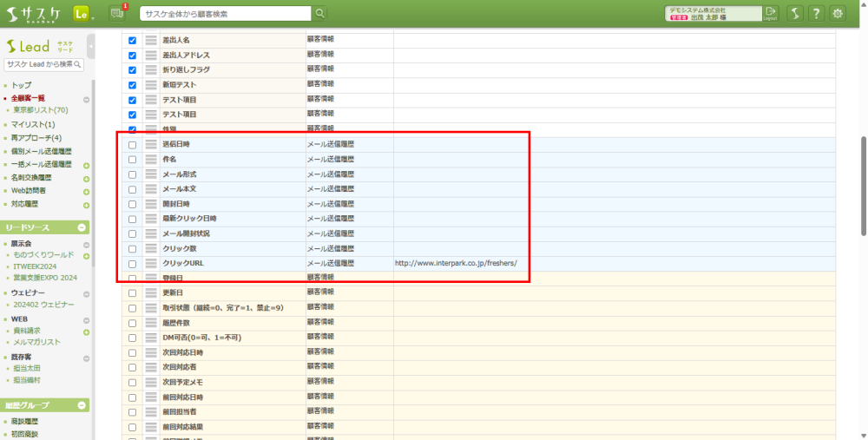Open トップ in the sidebar menu
868x440 pixels.
(x=21, y=85)
